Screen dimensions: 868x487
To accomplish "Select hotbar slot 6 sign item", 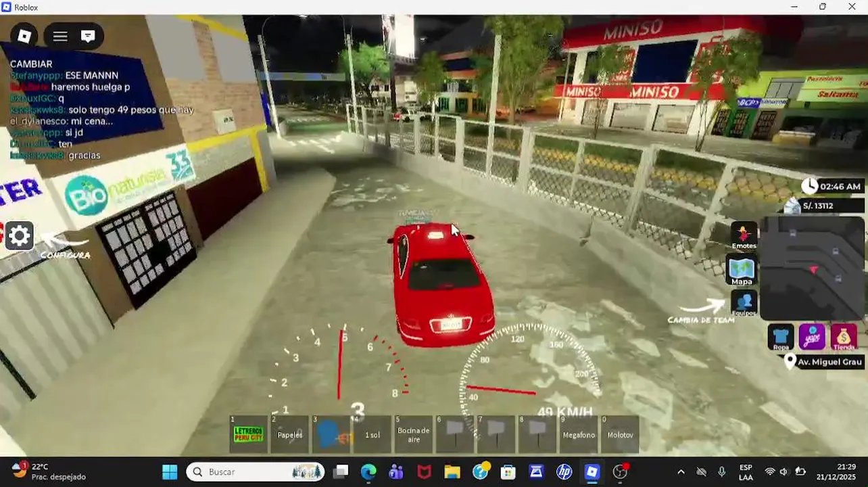I will point(455,434).
